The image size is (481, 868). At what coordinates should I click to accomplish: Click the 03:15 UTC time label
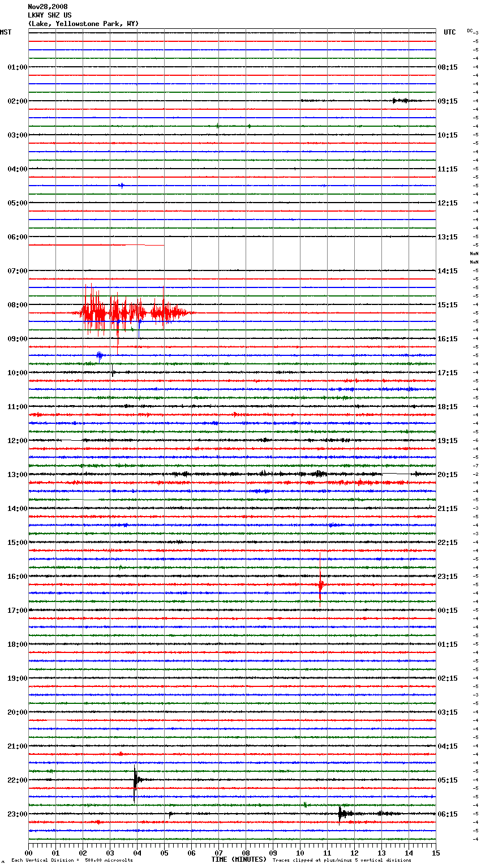(x=448, y=712)
